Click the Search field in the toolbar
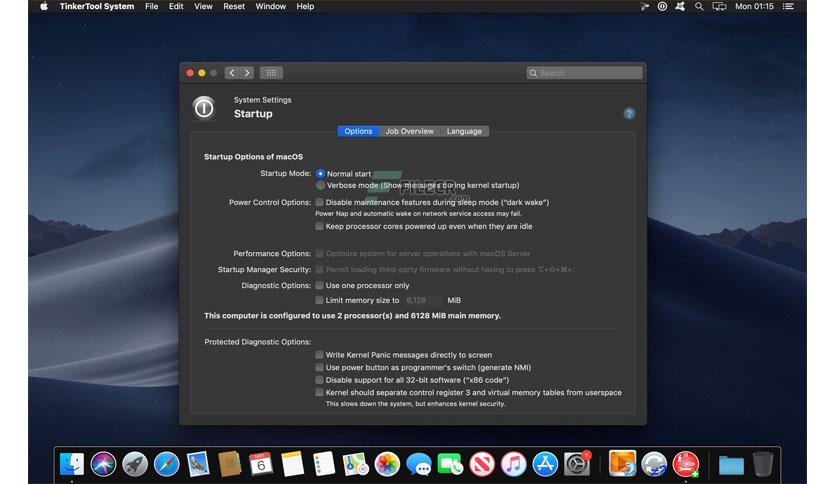The image size is (836, 484). (584, 73)
